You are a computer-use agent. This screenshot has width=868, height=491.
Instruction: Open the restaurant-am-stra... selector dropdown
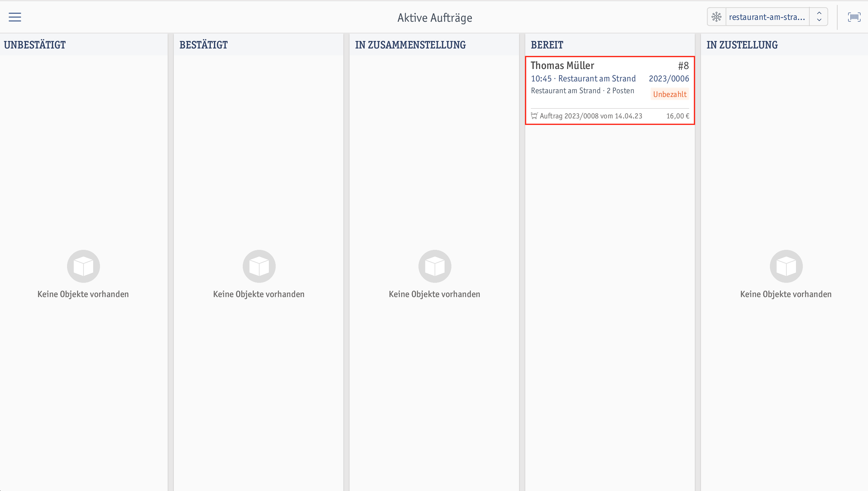[767, 17]
